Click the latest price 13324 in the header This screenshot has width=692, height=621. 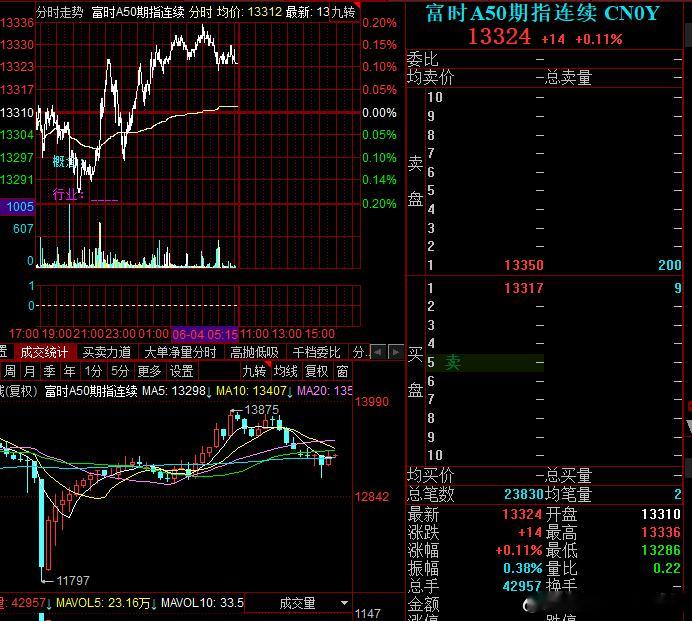499,37
